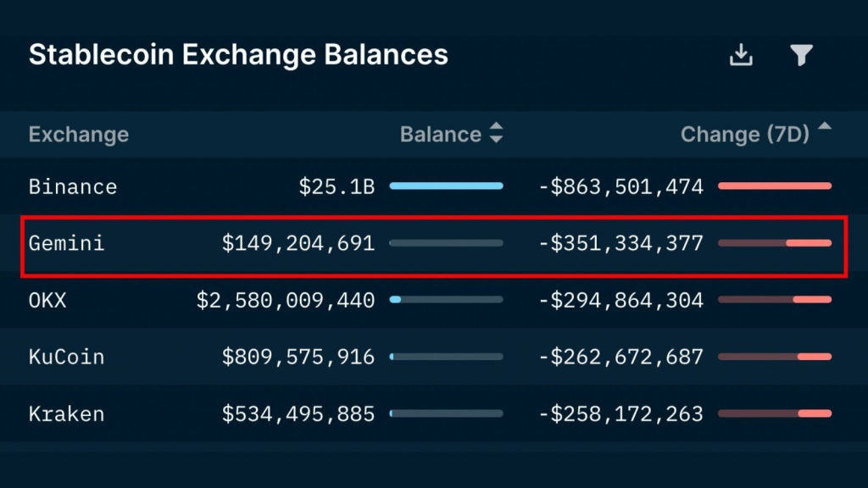Sort by Balance column arrows

[x=497, y=133]
